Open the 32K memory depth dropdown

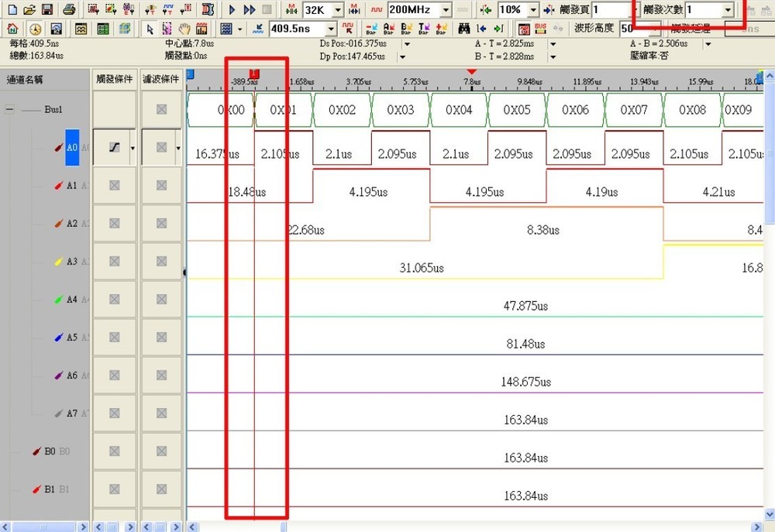(x=338, y=9)
